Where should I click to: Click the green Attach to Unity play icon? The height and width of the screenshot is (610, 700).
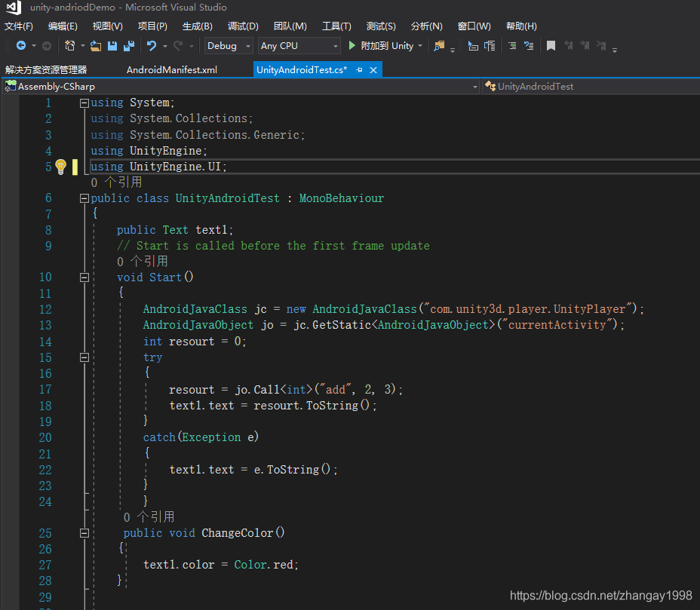[x=352, y=45]
